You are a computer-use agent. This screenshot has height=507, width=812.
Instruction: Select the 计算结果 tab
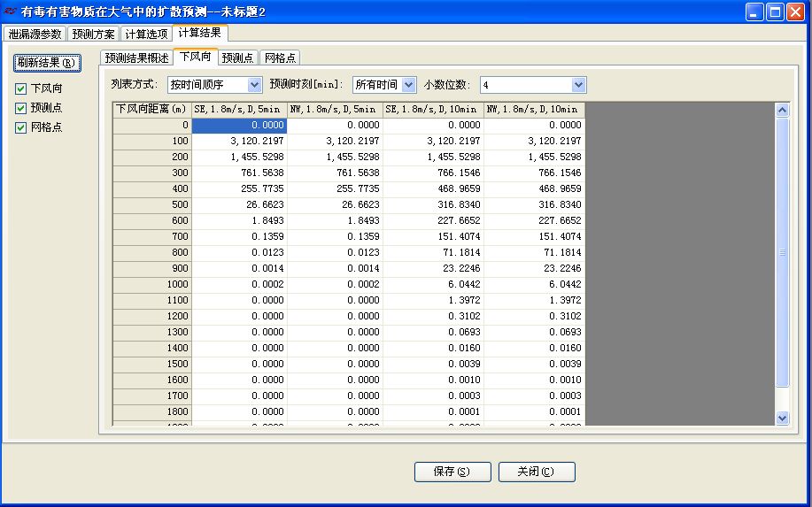tap(200, 33)
